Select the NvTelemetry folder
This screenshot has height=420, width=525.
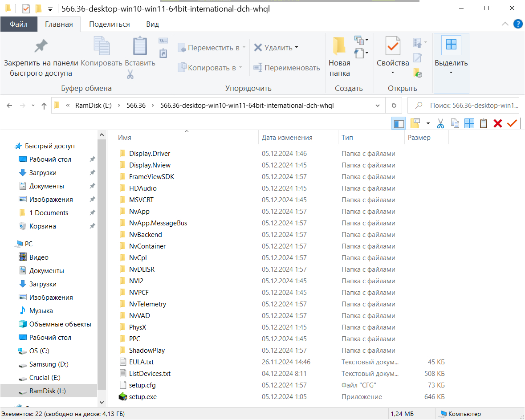coord(148,304)
